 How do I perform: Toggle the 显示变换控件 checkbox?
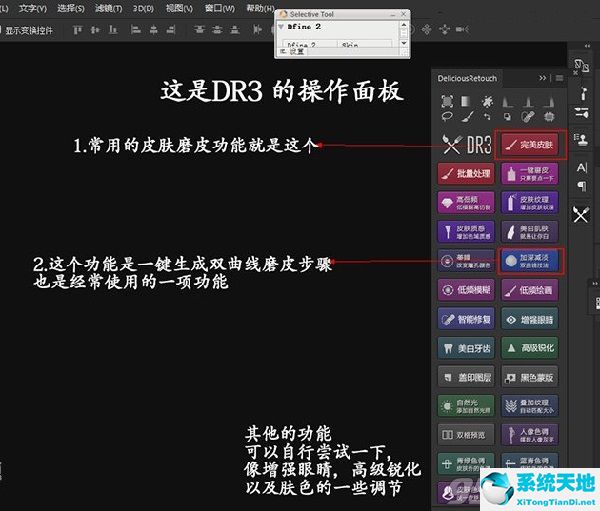click(1, 30)
